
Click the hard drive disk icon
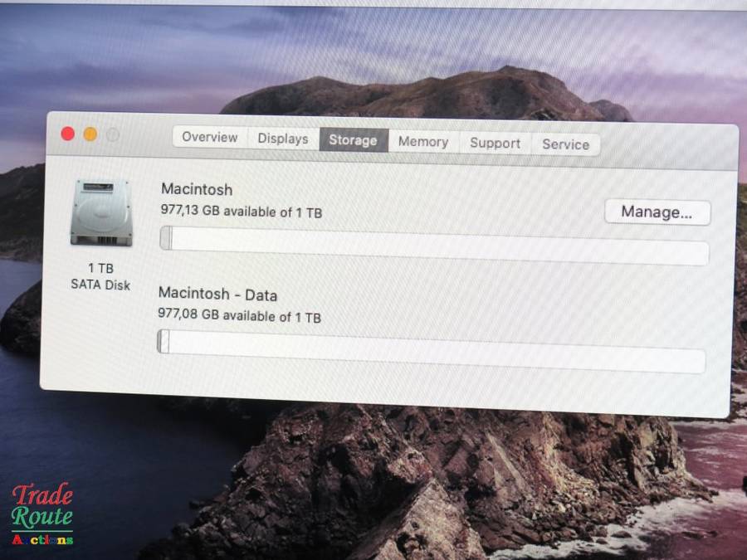[100, 212]
